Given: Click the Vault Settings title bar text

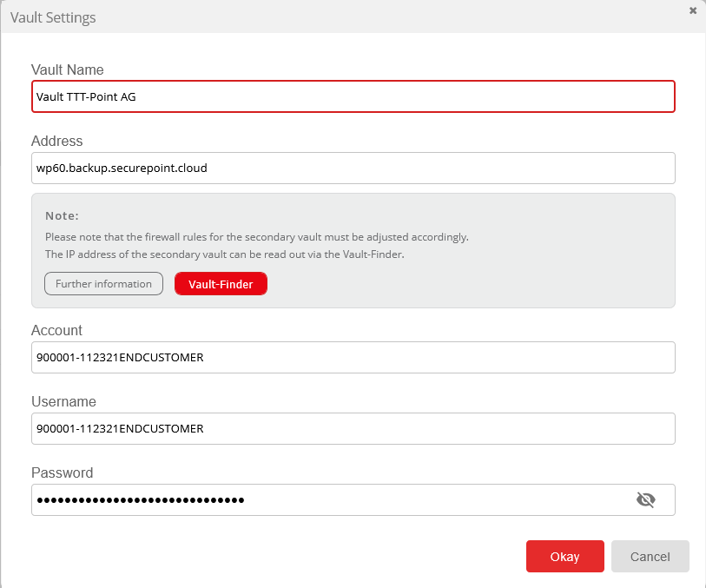Looking at the screenshot, I should (x=53, y=17).
